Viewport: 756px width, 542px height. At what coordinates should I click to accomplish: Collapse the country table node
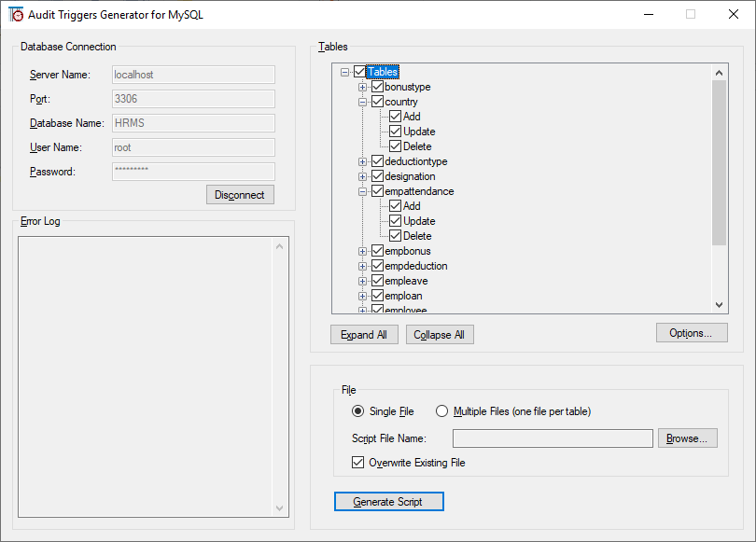coord(363,102)
